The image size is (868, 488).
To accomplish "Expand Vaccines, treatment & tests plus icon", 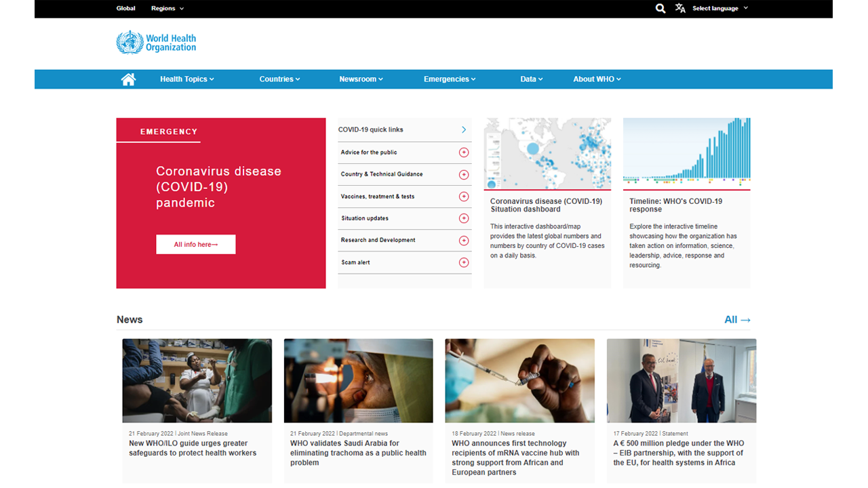I will (x=464, y=197).
